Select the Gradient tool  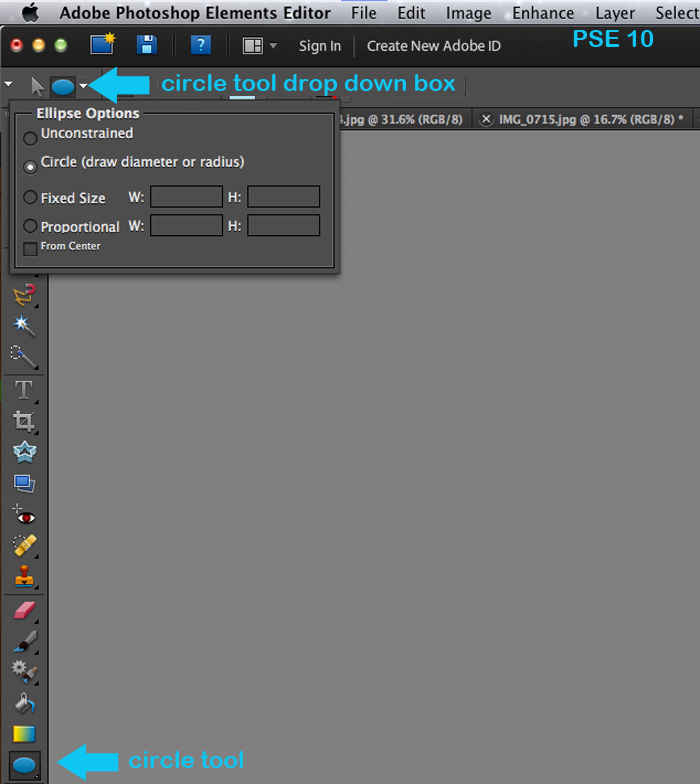24,734
